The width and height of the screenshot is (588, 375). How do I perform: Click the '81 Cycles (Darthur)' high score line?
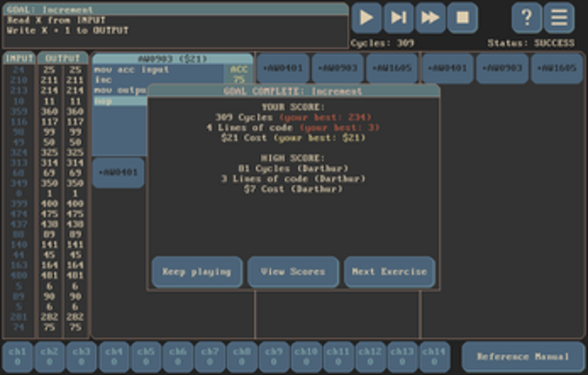click(x=294, y=168)
